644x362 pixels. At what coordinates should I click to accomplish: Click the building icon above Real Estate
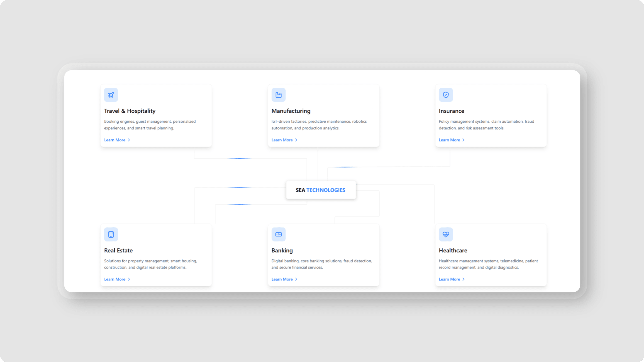tap(111, 234)
